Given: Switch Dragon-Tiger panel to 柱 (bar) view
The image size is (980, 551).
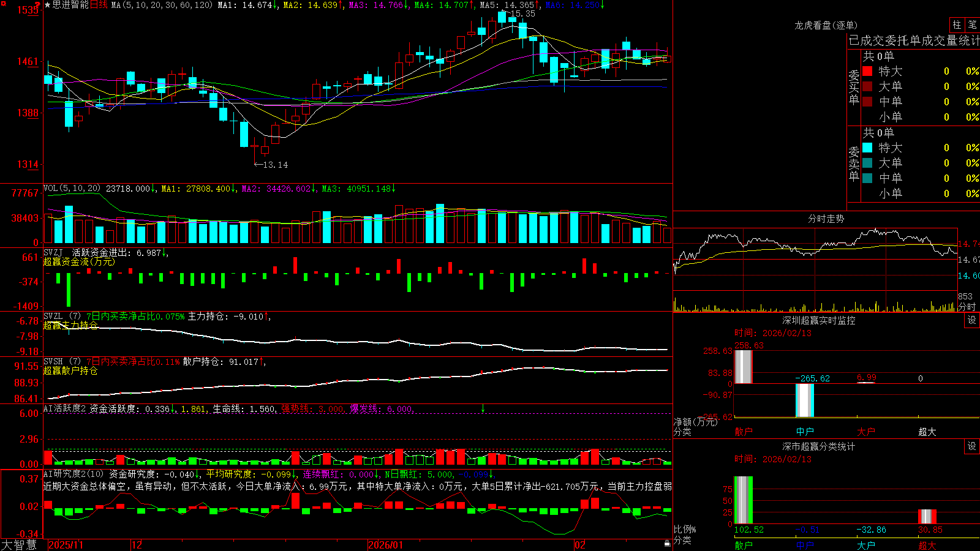Looking at the screenshot, I should click(x=957, y=24).
